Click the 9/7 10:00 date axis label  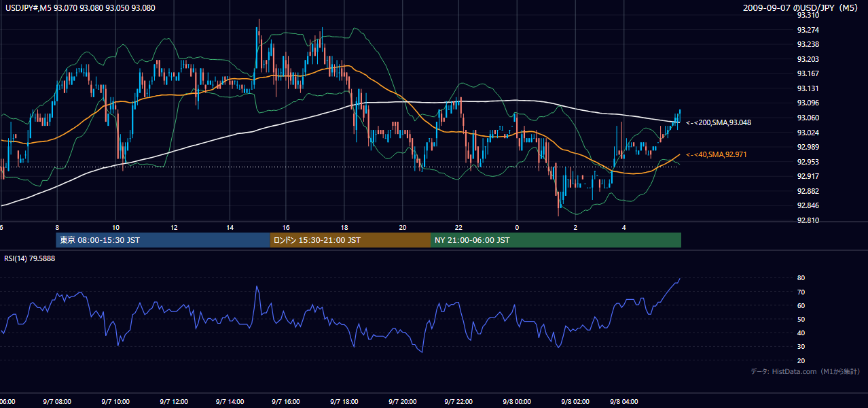pyautogui.click(x=115, y=402)
